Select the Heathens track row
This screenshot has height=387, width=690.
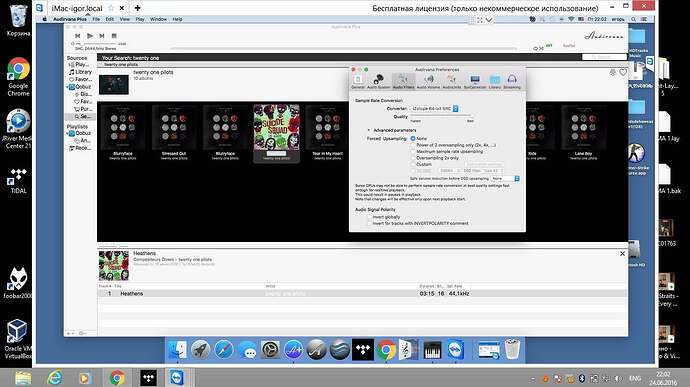coord(363,293)
